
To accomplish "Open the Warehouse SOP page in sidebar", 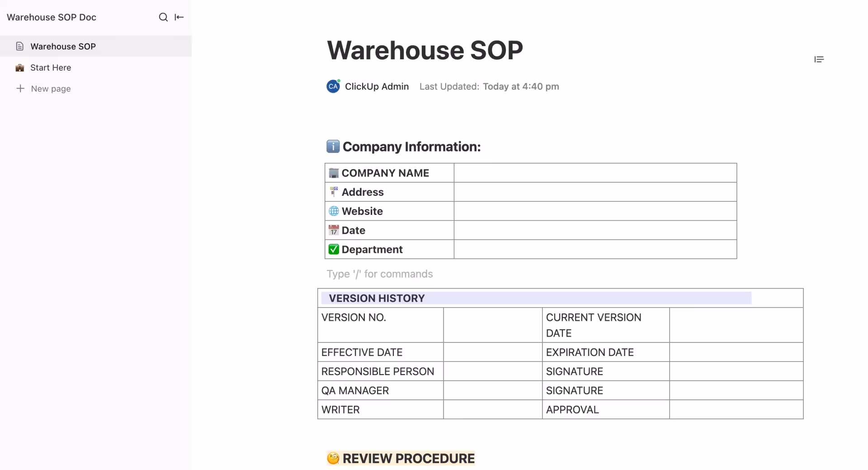I will tap(63, 46).
